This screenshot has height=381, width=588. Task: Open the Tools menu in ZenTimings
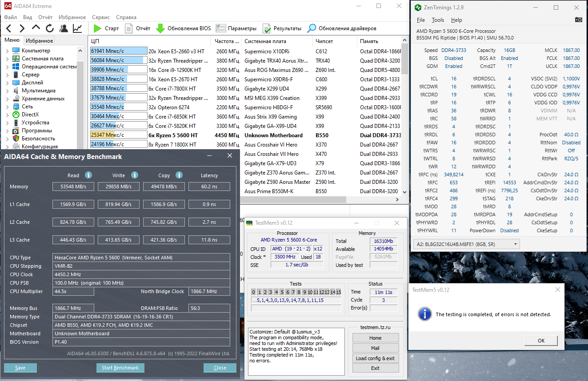(x=438, y=20)
